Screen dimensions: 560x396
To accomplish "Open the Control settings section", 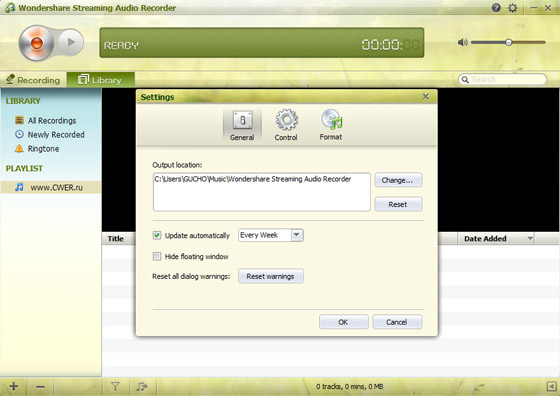I will click(286, 125).
